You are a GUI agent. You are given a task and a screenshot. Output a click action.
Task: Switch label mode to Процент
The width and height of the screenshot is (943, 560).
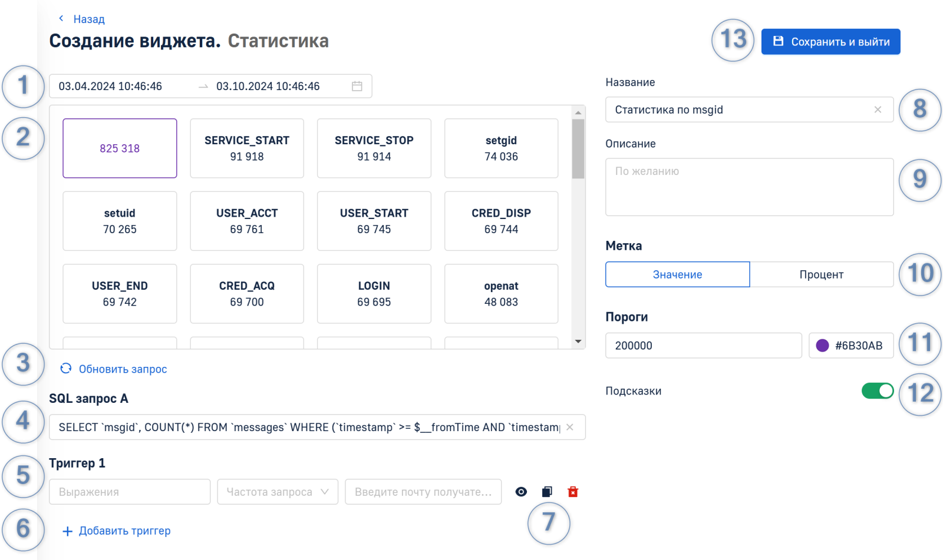821,274
